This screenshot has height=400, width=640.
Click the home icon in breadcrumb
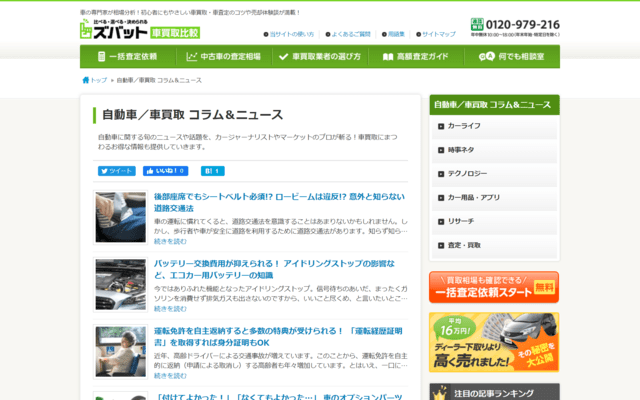tap(86, 80)
